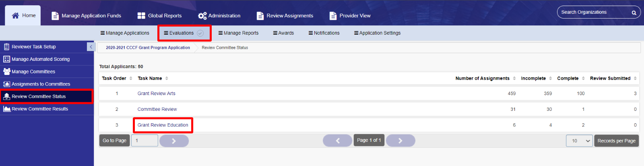Click the page number input field

(x=144, y=141)
